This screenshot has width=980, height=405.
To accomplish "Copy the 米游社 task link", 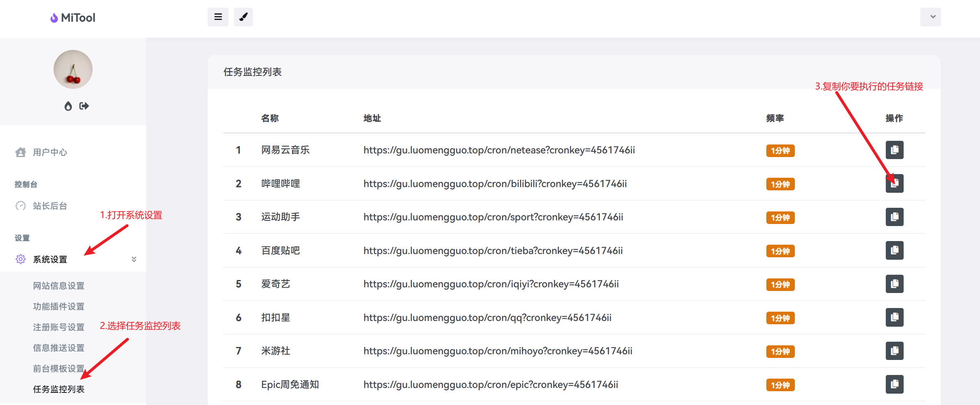I will 894,351.
